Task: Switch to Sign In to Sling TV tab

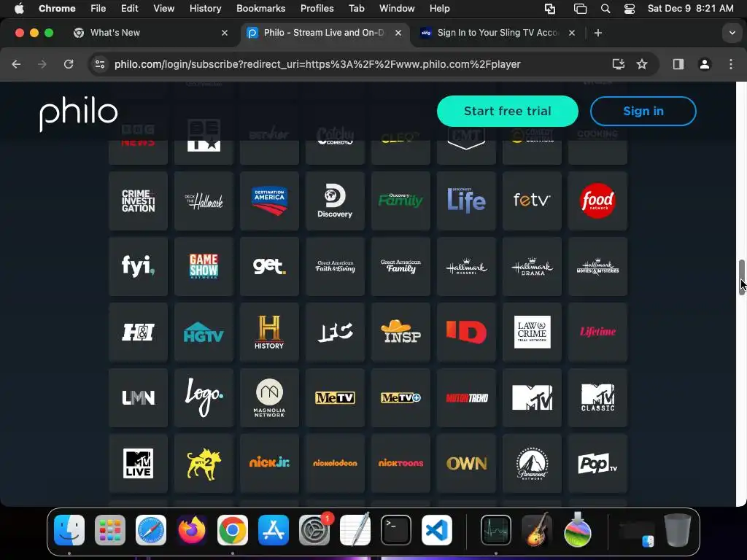Action: click(497, 33)
